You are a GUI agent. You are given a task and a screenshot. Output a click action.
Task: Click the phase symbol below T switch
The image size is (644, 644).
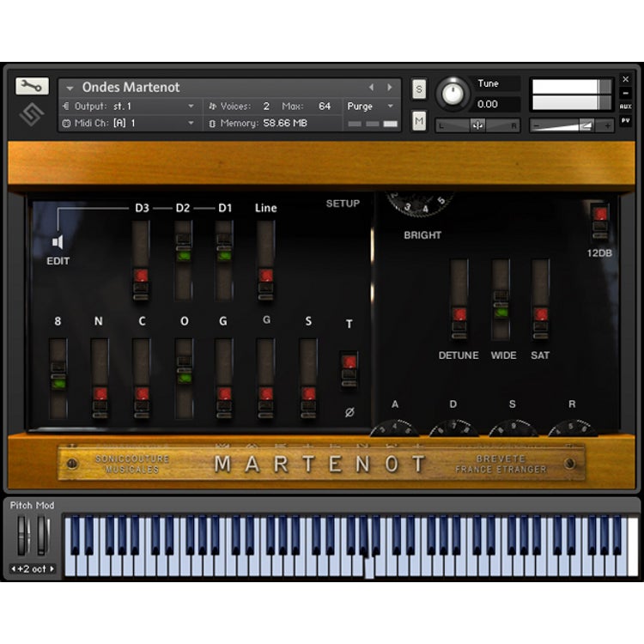point(349,412)
